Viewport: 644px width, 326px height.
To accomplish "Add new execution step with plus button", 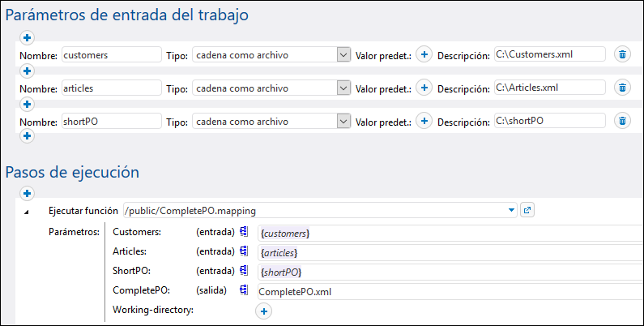I will click(27, 193).
